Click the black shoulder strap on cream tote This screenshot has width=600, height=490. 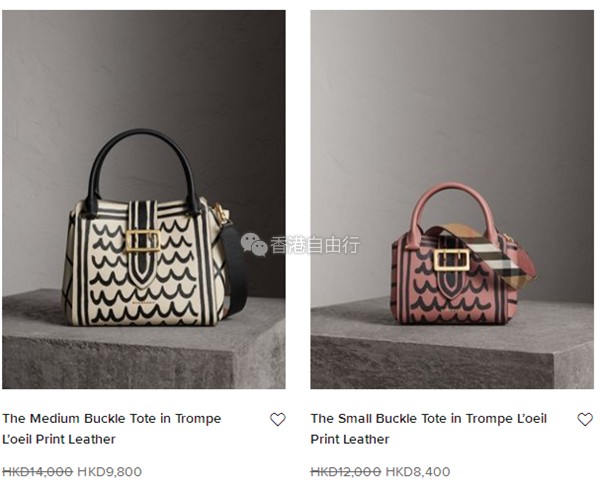234,268
